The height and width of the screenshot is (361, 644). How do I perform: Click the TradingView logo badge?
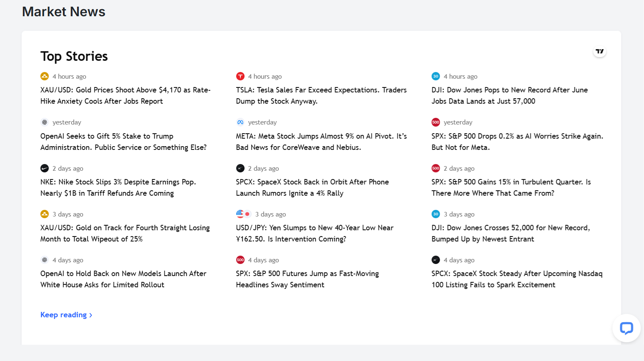point(599,51)
